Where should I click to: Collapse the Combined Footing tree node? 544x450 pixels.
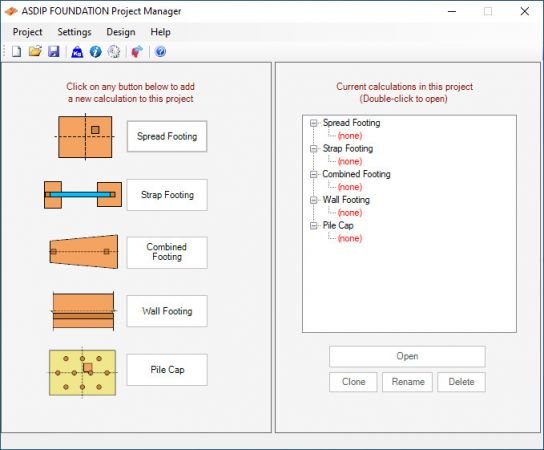pos(314,175)
